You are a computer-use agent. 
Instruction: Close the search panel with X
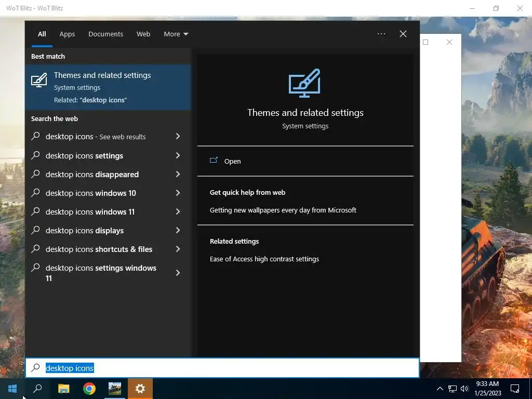pyautogui.click(x=403, y=34)
